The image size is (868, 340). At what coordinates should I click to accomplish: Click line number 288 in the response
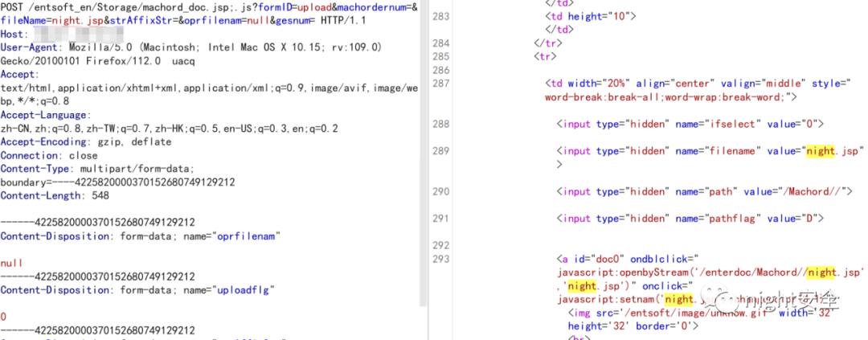click(x=441, y=124)
